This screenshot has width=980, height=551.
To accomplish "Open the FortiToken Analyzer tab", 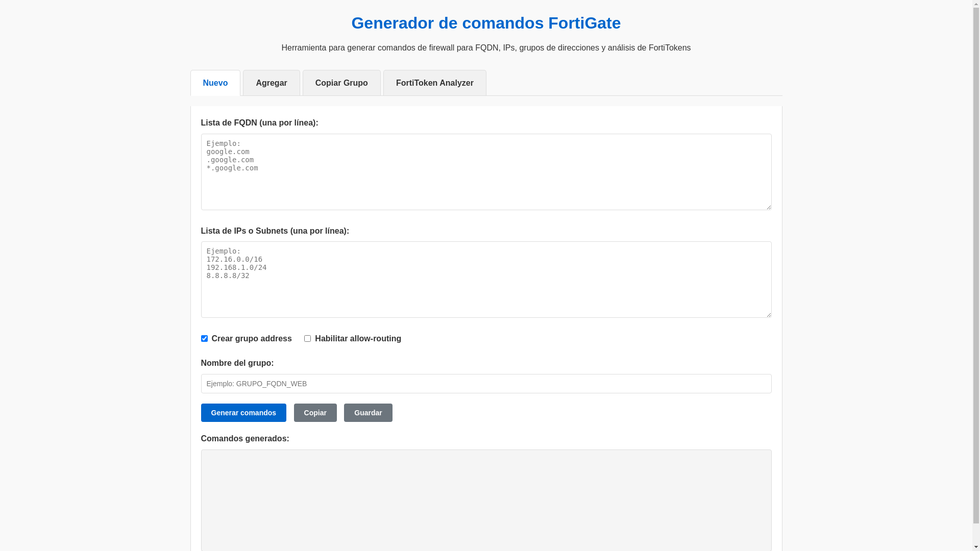I will tap(434, 83).
